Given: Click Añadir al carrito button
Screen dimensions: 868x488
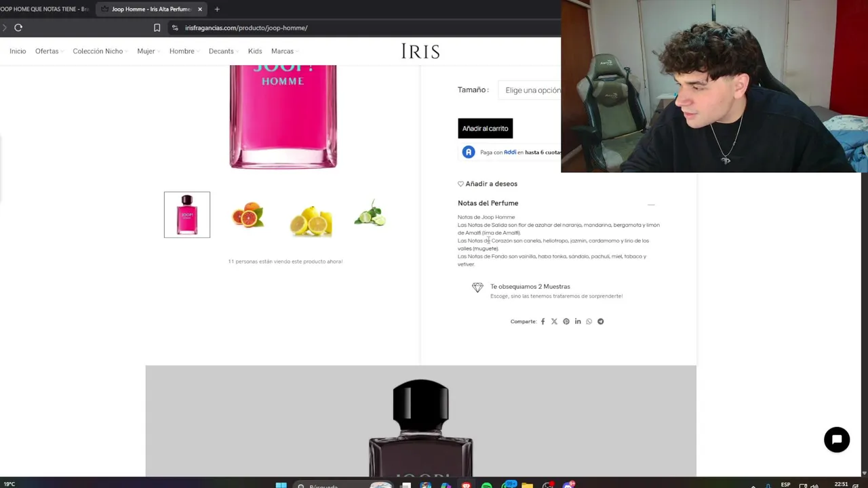Looking at the screenshot, I should (x=485, y=128).
